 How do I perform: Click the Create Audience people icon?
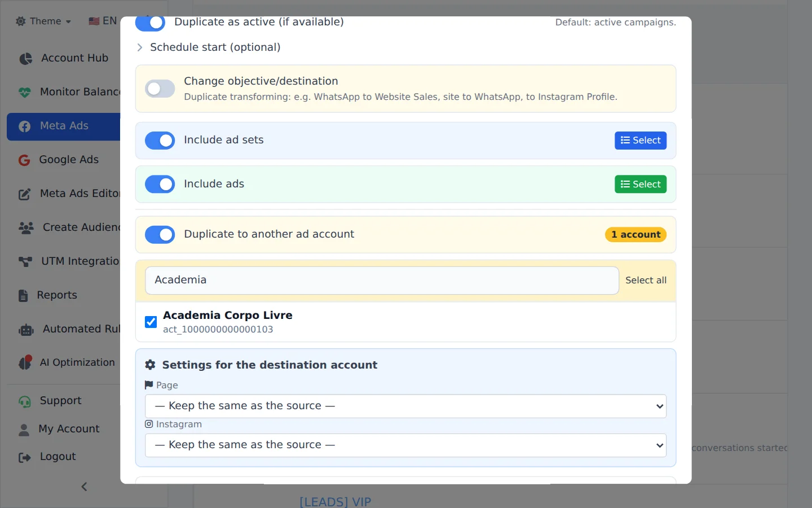click(x=26, y=227)
